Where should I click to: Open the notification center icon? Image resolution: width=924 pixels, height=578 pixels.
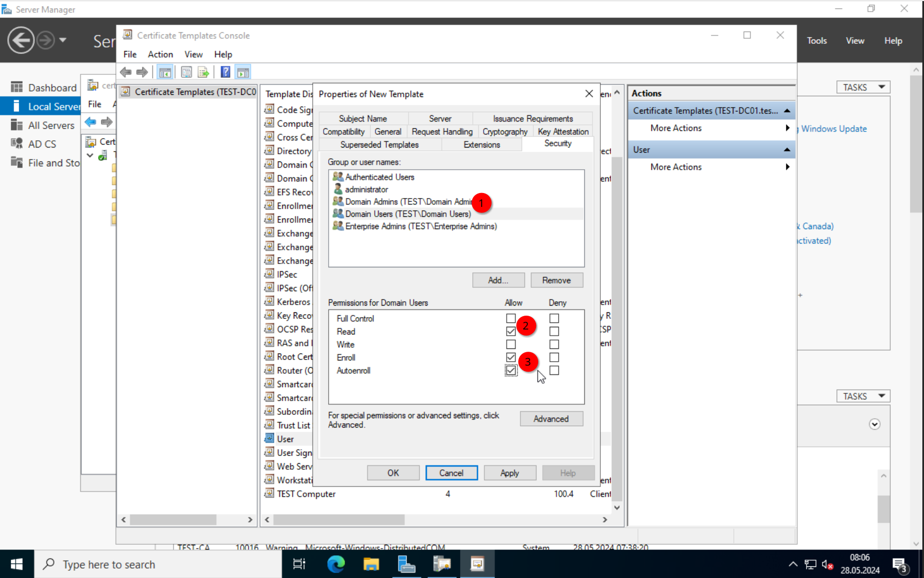pyautogui.click(x=900, y=565)
